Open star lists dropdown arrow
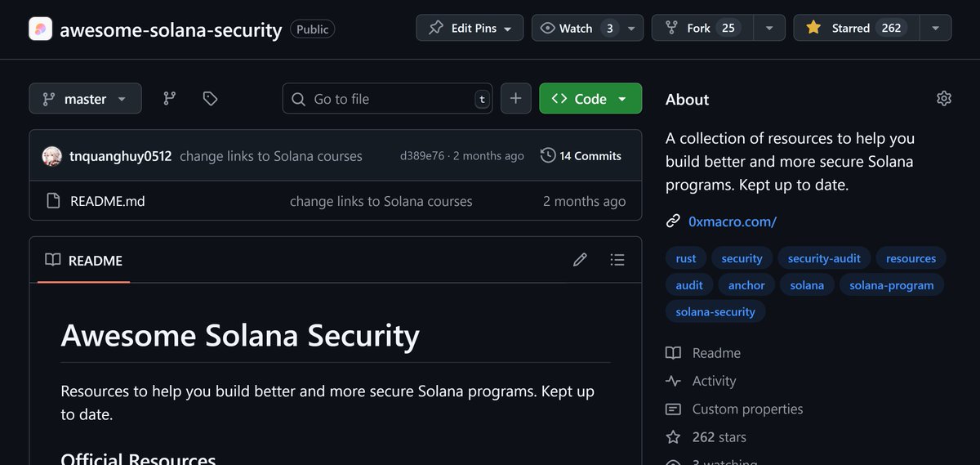 (935, 28)
